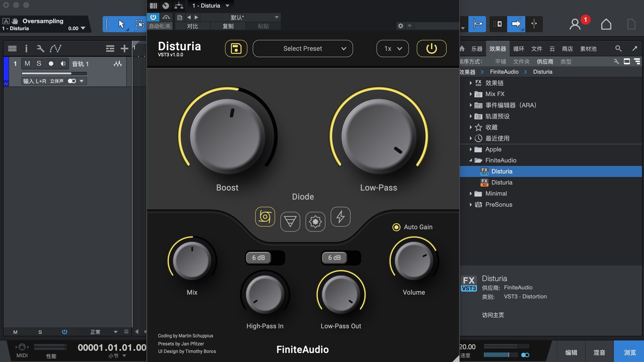The height and width of the screenshot is (362, 644).
Task: Select the range selection tool
Action: click(x=139, y=24)
